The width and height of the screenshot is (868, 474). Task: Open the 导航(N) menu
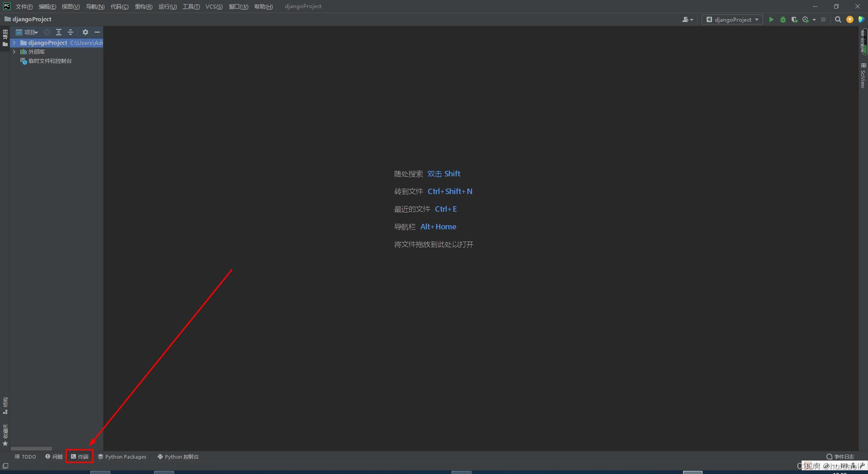[x=95, y=6]
